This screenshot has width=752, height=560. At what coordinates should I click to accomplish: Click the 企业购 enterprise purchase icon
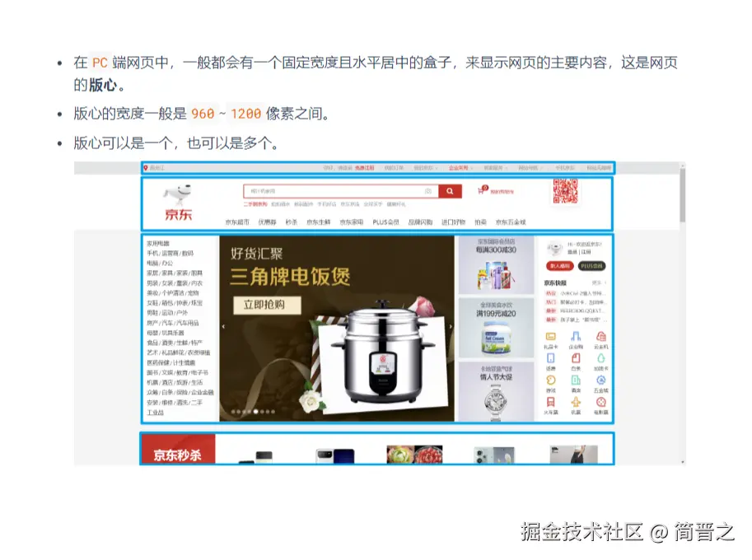tap(577, 337)
